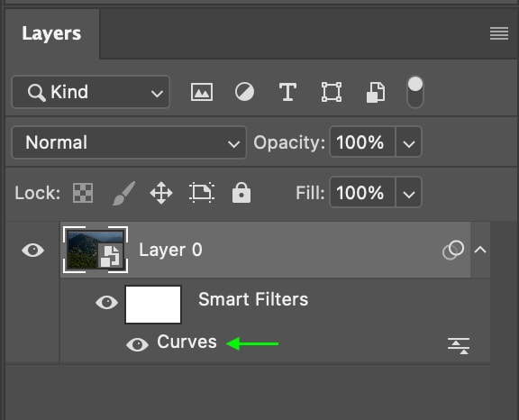The height and width of the screenshot is (420, 519).
Task: Open Normal blend mode dropdown
Action: 129,142
